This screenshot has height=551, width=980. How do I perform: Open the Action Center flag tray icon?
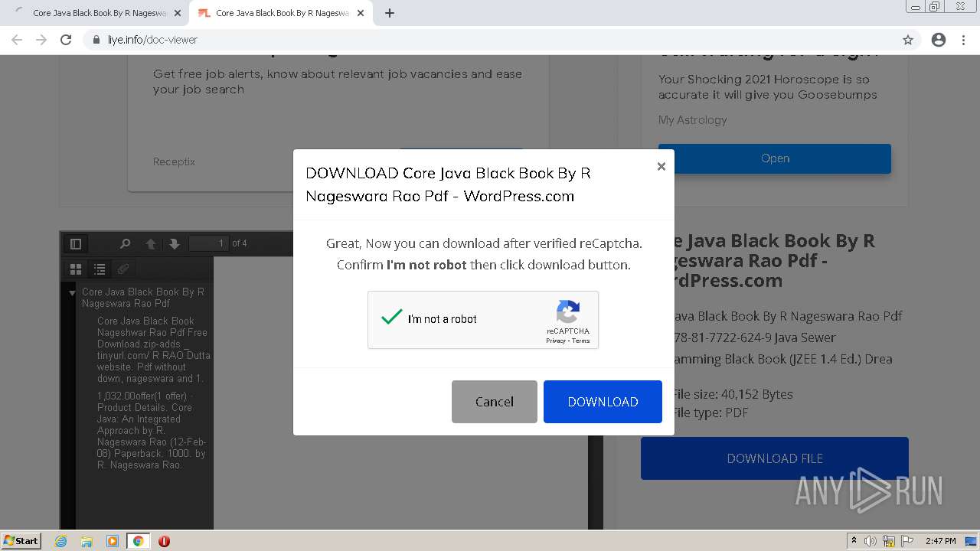(x=907, y=541)
